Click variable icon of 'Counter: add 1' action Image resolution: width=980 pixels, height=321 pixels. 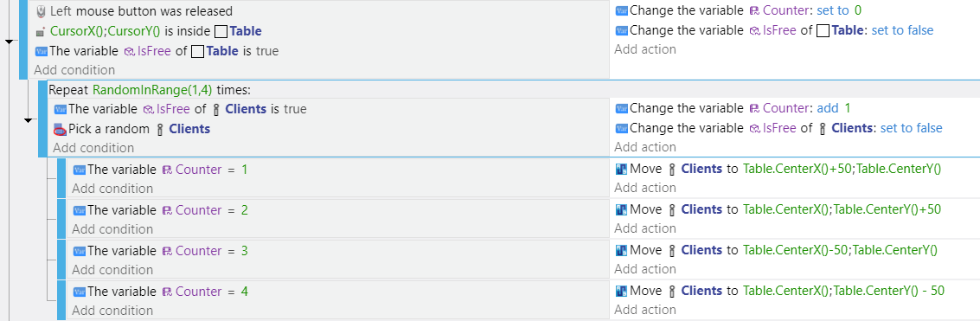pyautogui.click(x=621, y=109)
